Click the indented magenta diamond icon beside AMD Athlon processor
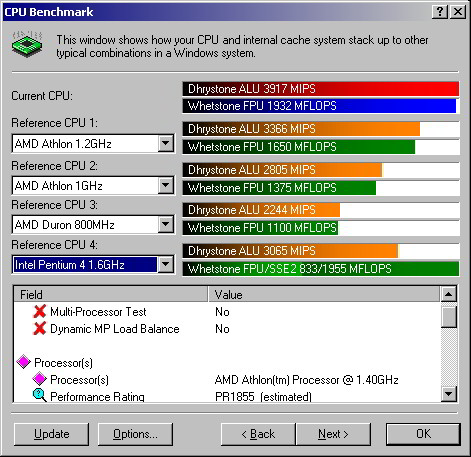The width and height of the screenshot is (471, 457). click(x=39, y=379)
